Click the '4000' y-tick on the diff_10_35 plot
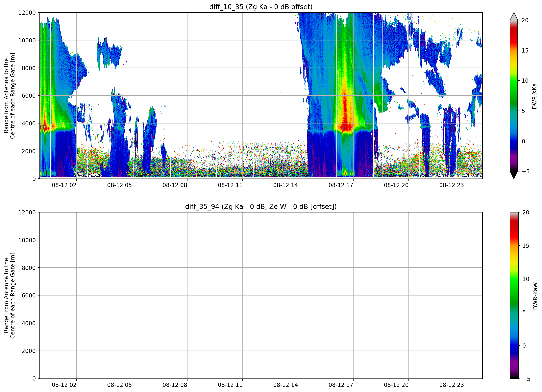Screen dimensions: 542x392 coord(29,123)
